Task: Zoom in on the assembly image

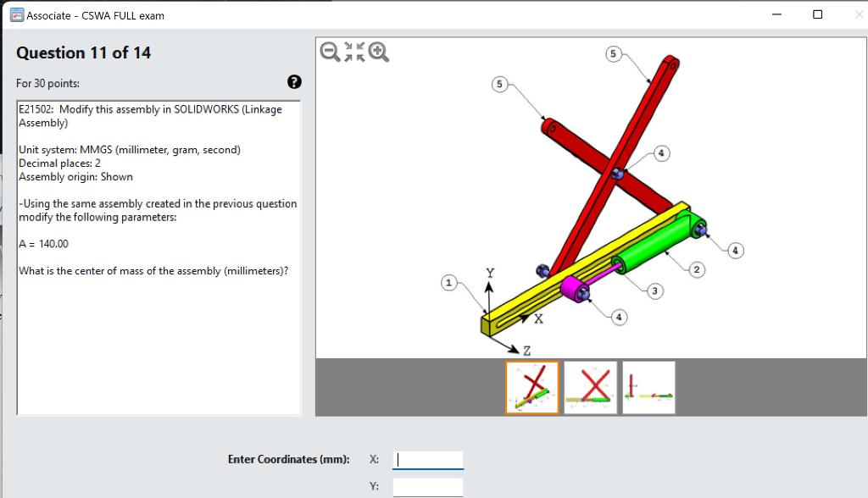Action: 379,52
